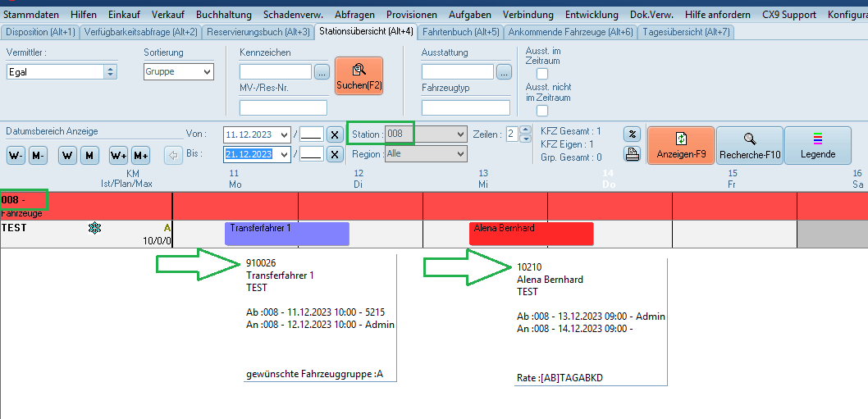868x419 pixels.
Task: Open the Von date picker dropdown
Action: click(x=285, y=134)
